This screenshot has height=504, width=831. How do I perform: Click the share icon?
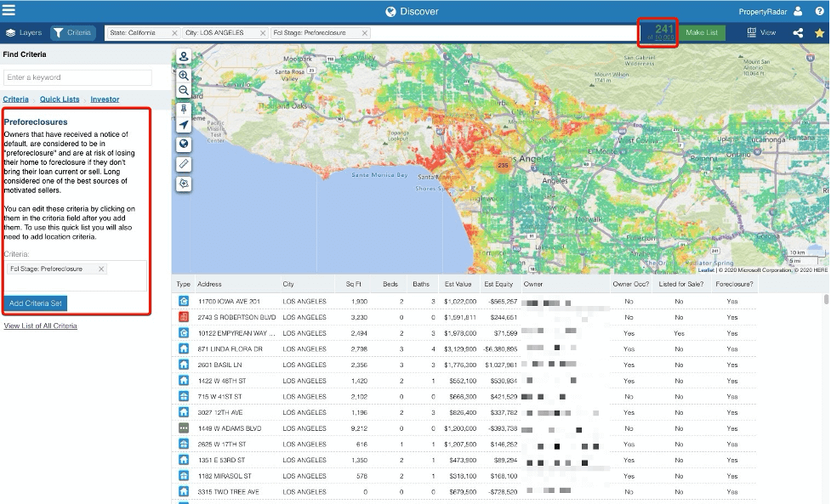(798, 33)
